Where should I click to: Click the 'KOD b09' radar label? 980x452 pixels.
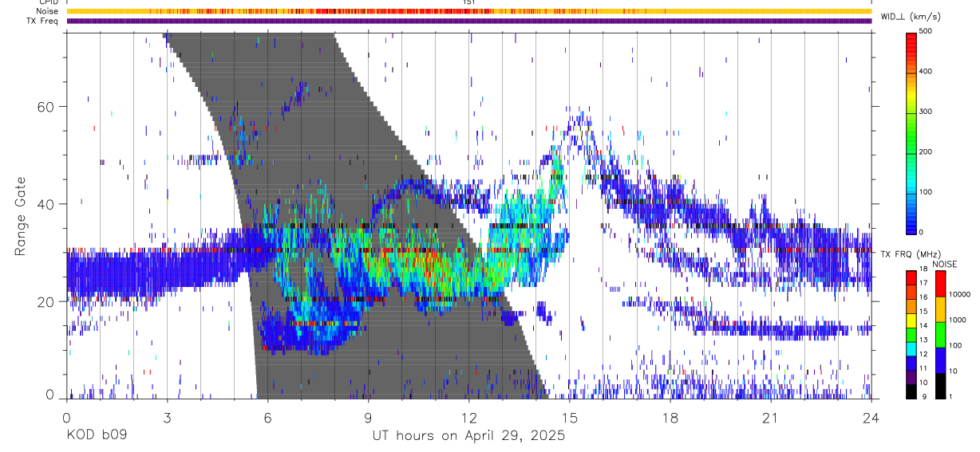pos(96,436)
